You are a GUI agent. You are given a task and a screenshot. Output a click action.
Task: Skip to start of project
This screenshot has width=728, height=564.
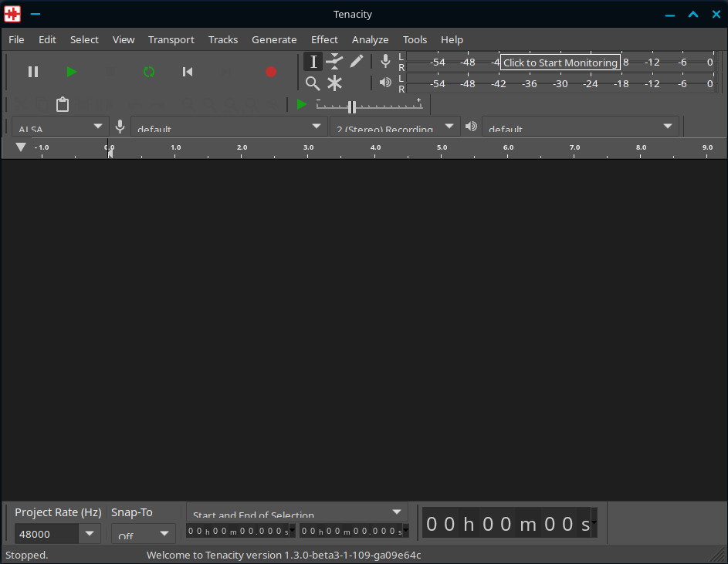[x=188, y=72]
